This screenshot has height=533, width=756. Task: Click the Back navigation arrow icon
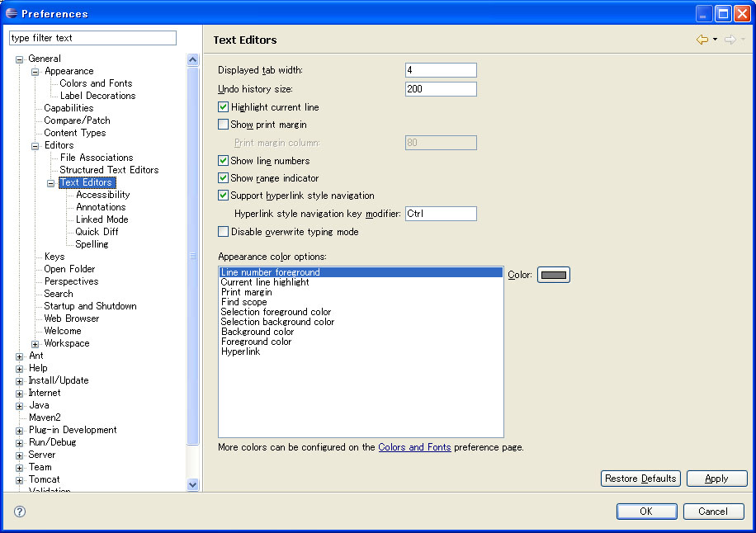pyautogui.click(x=702, y=40)
